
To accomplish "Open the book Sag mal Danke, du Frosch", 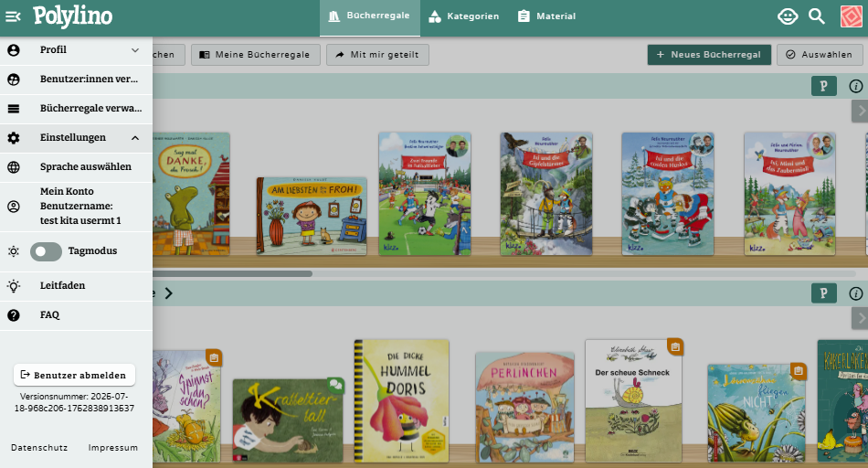I will [x=192, y=194].
